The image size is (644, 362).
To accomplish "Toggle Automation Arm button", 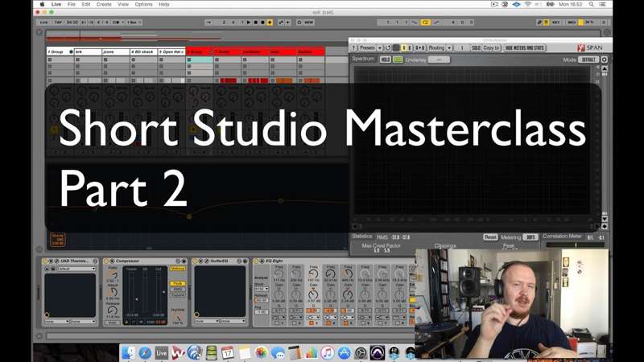I will [281, 23].
